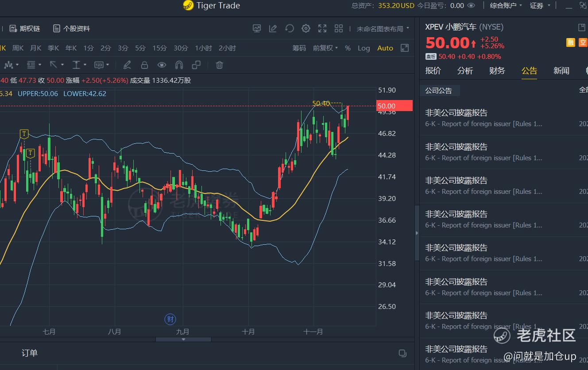The width and height of the screenshot is (588, 370).
Task: Collapse the right side panel handle
Action: click(417, 233)
